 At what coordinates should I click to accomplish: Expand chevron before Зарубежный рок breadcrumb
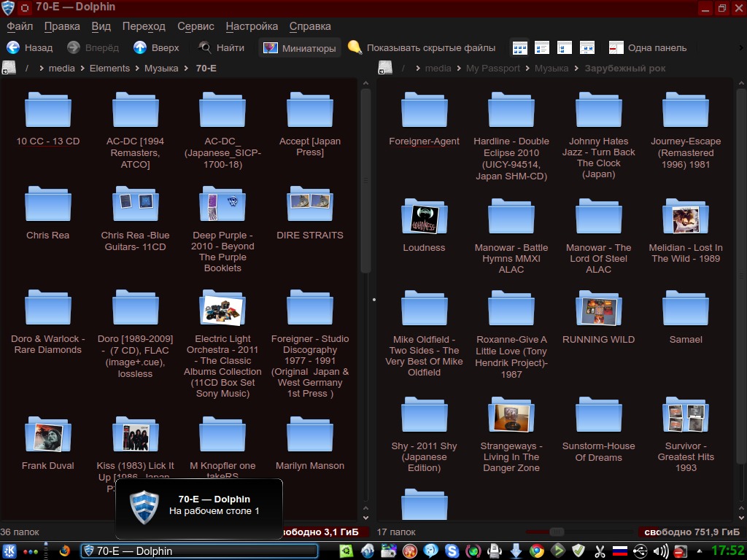tap(576, 68)
